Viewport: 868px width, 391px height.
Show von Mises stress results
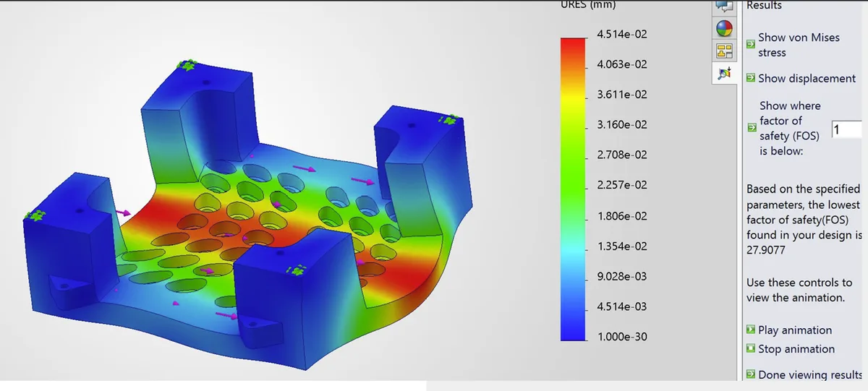pyautogui.click(x=799, y=45)
